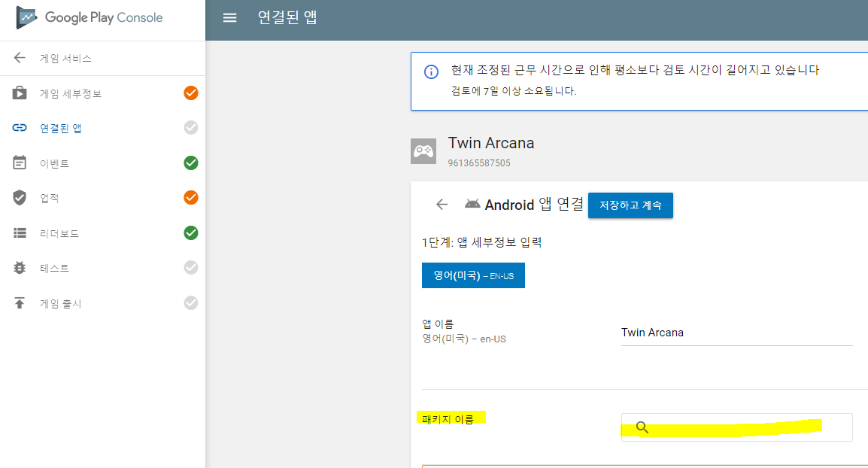Click the 이벤트 calendar icon

click(20, 163)
